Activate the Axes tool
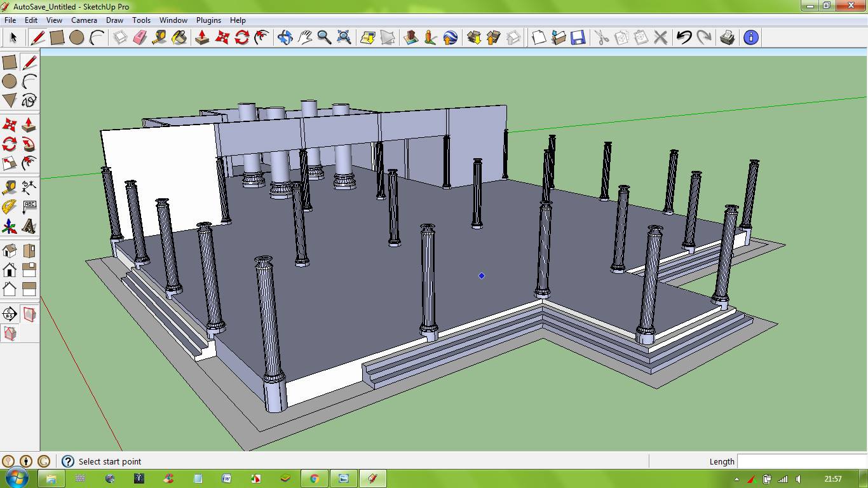Viewport: 868px width, 488px height. pos(10,226)
